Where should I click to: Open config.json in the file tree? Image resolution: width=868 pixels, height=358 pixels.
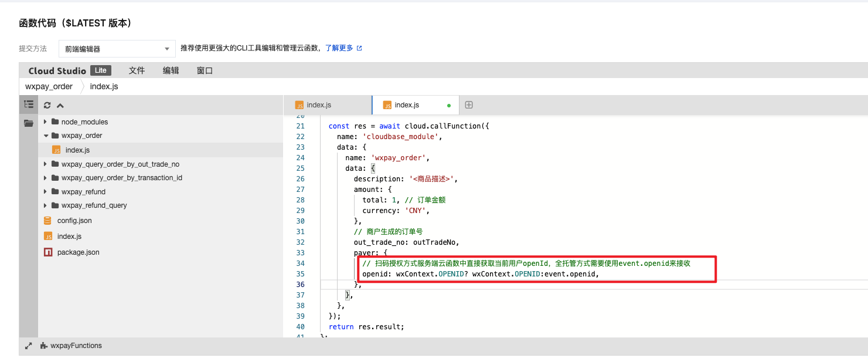[74, 221]
